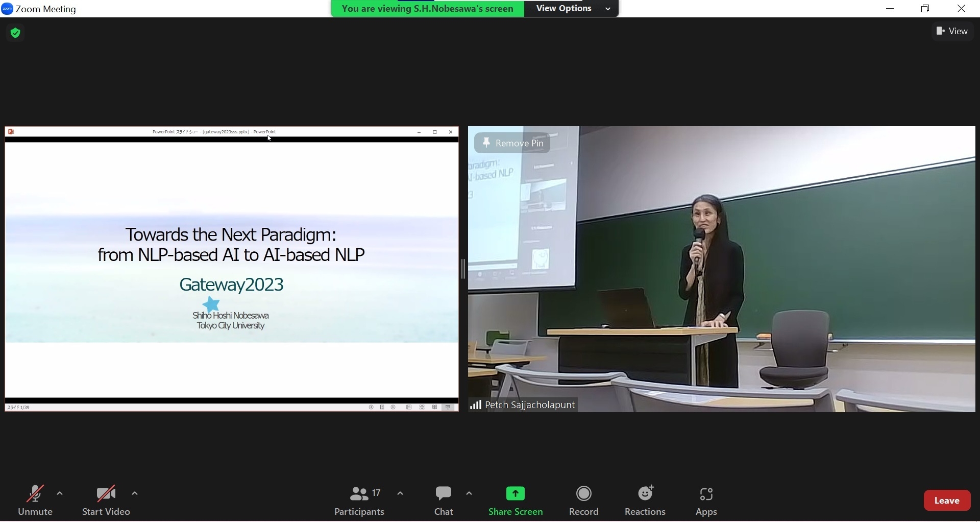Start recording the meeting
The width and height of the screenshot is (980, 522).
point(584,501)
